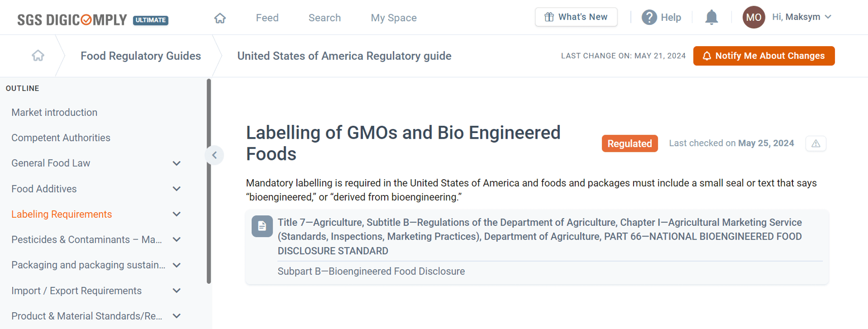Viewport: 868px width, 329px height.
Task: Click the home icon in the top navigation
Action: click(x=220, y=17)
